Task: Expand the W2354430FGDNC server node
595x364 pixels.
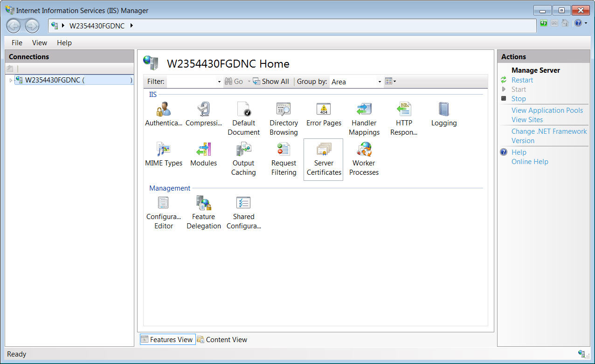Action: 11,80
